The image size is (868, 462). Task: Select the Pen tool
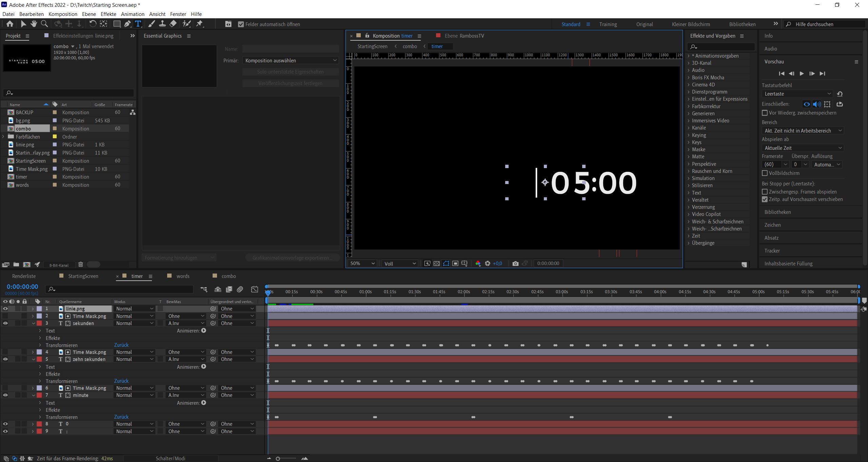coord(127,24)
